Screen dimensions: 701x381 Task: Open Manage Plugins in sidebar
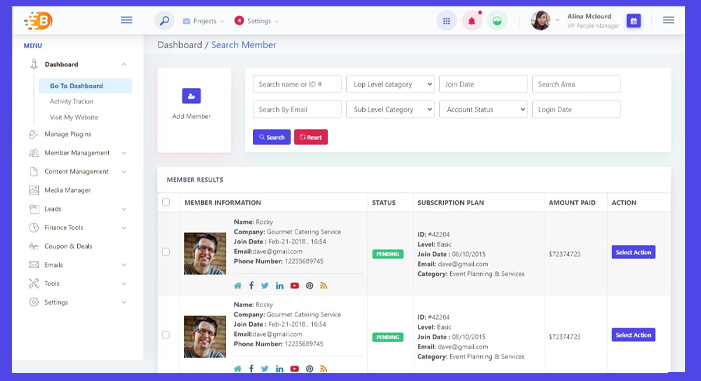tap(68, 134)
